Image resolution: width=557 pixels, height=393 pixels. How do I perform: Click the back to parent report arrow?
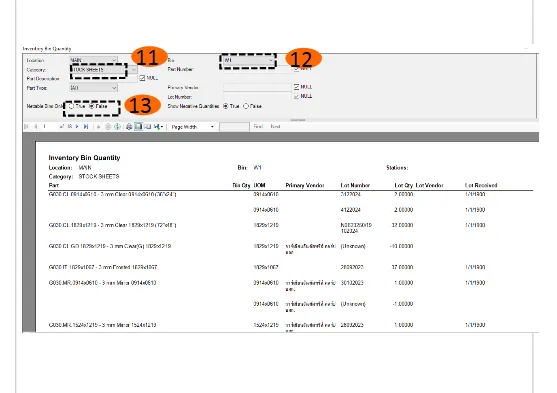pyautogui.click(x=98, y=126)
